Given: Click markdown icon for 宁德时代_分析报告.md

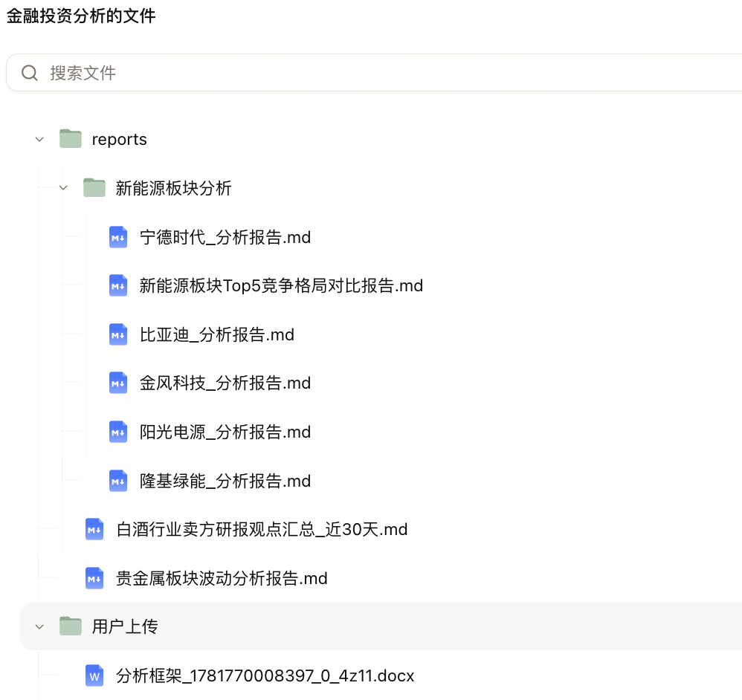Looking at the screenshot, I should coord(117,237).
